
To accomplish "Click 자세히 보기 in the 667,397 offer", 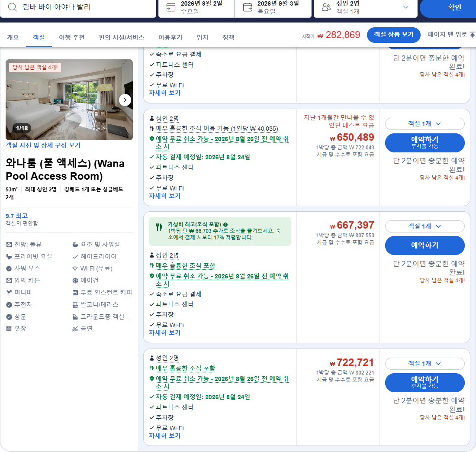I will pos(164,333).
